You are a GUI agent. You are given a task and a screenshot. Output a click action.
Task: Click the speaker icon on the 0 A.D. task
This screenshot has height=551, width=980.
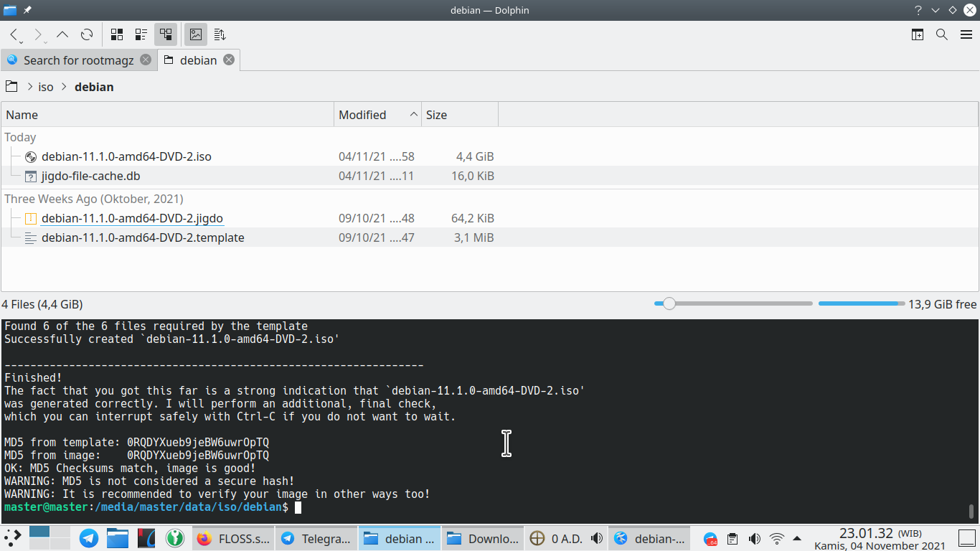pyautogui.click(x=596, y=539)
